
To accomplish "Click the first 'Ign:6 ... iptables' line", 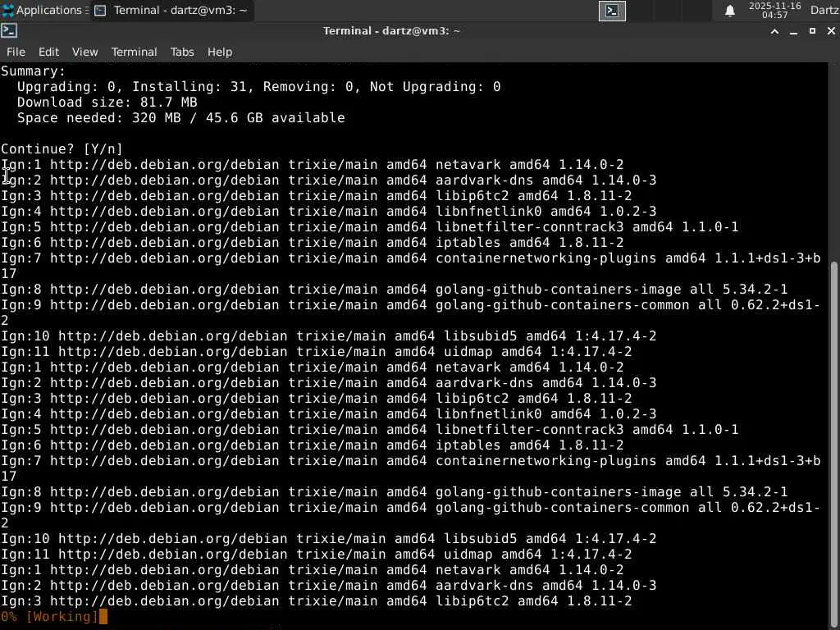I will (313, 242).
